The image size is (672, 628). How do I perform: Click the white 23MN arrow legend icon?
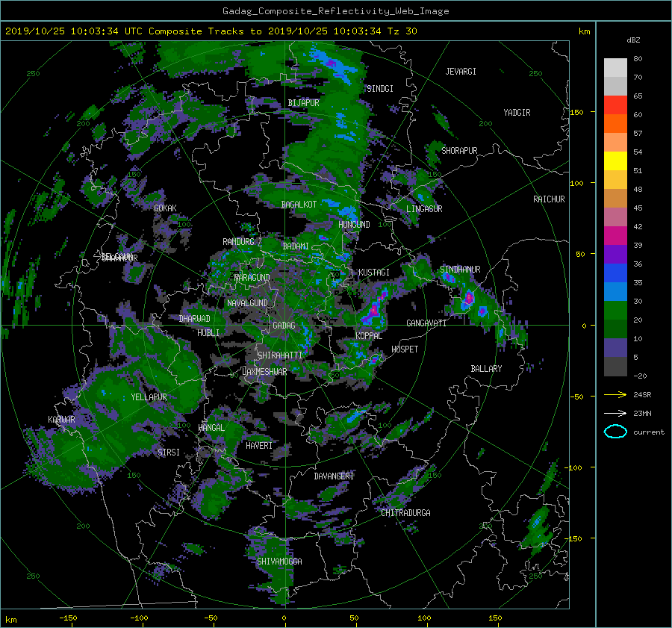(615, 413)
